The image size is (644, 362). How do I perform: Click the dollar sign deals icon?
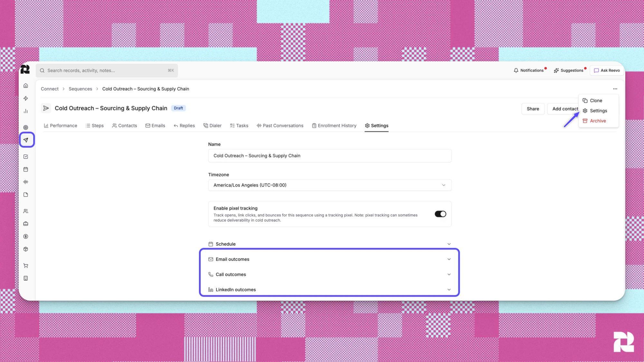(26, 236)
